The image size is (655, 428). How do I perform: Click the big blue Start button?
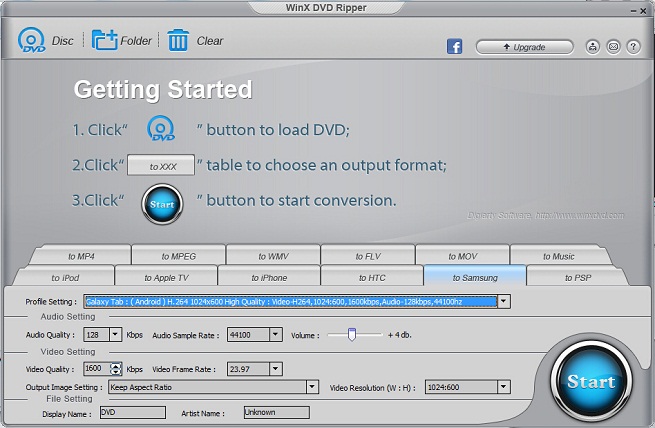[x=592, y=381]
